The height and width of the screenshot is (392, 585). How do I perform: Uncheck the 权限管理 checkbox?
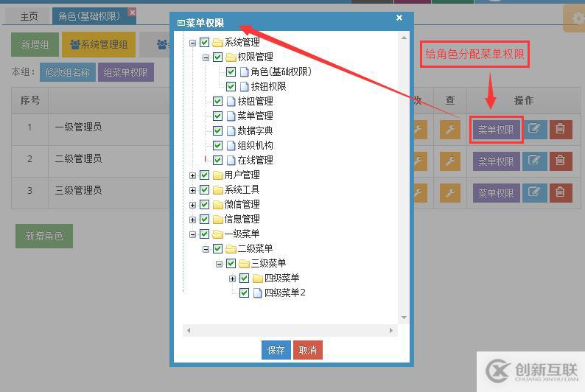click(218, 57)
